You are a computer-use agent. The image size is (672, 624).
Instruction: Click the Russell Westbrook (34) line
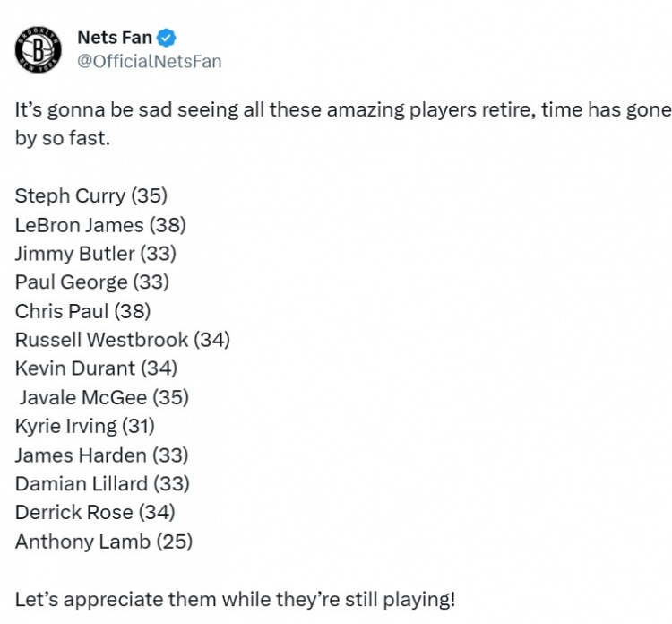point(123,340)
